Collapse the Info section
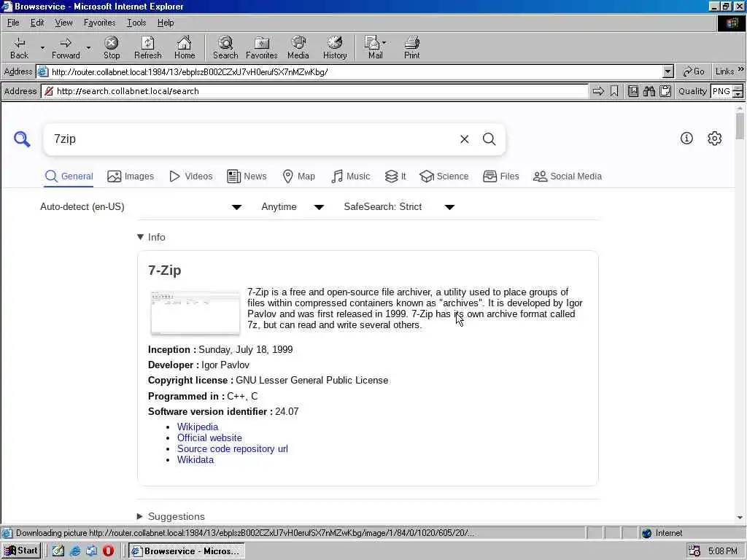This screenshot has width=747, height=560. point(151,237)
